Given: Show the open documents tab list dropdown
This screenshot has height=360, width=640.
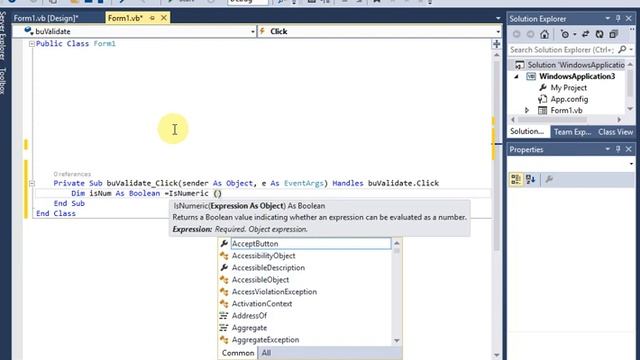Looking at the screenshot, I should pos(498,18).
